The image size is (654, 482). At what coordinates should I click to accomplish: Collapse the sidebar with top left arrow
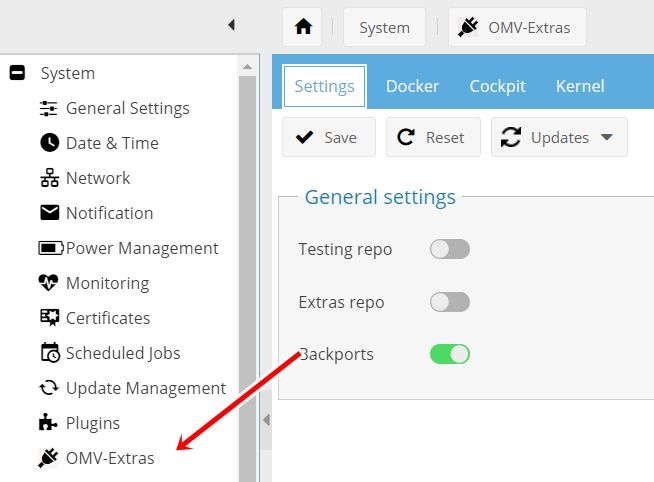(x=231, y=25)
